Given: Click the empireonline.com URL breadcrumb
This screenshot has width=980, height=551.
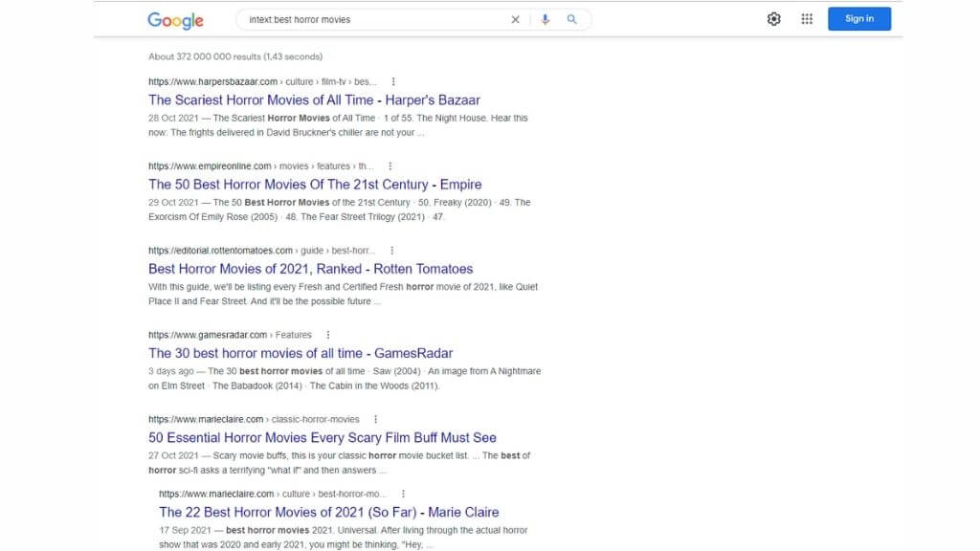Looking at the screenshot, I should click(260, 166).
